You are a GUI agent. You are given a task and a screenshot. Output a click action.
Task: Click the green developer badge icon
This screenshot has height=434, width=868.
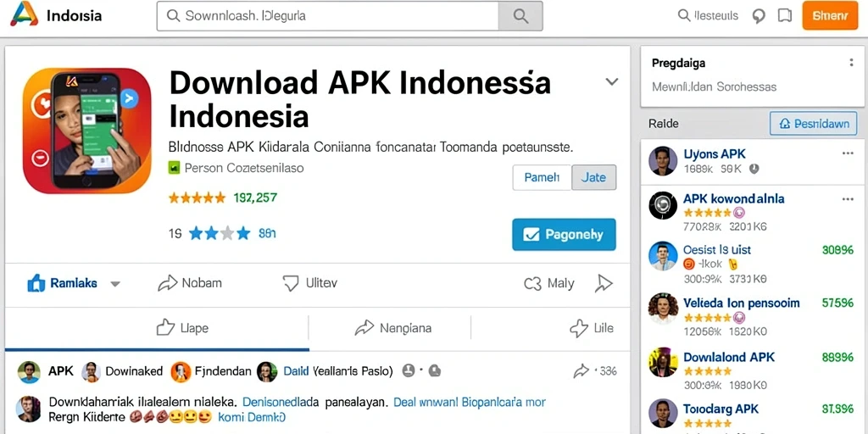[x=174, y=168]
